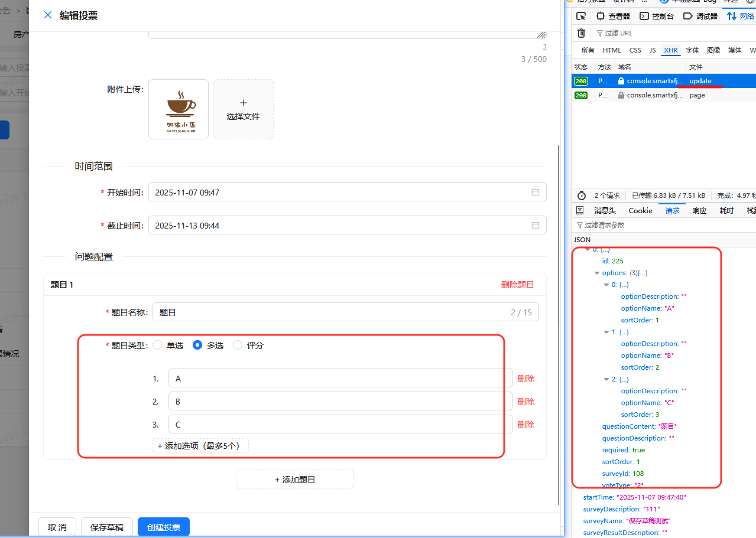Open the 截止时间 calendar picker icon
The width and height of the screenshot is (756, 538).
(x=536, y=225)
